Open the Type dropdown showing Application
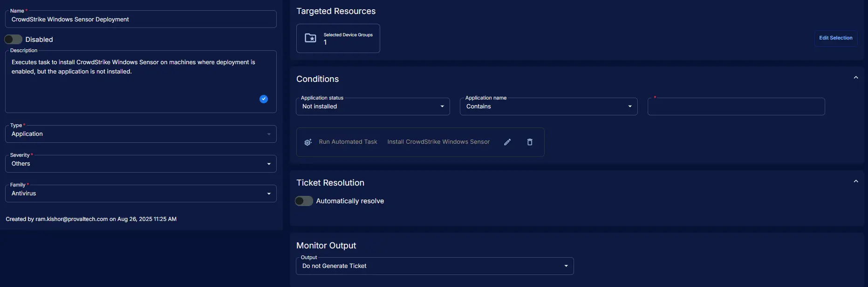The image size is (868, 287). click(140, 134)
